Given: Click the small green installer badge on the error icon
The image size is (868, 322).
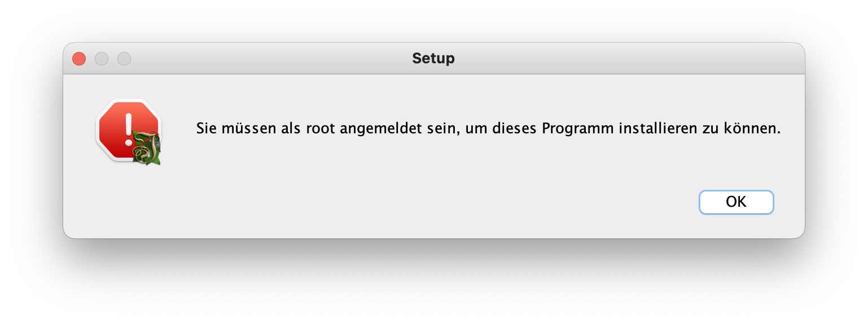Looking at the screenshot, I should tap(147, 149).
